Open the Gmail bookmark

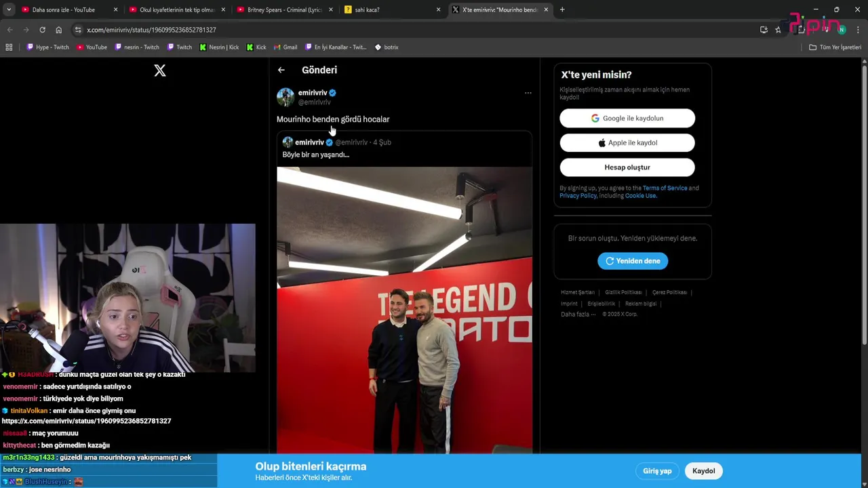[285, 47]
